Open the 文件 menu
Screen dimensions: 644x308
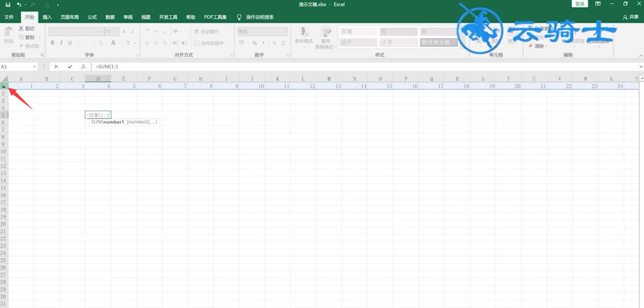click(9, 17)
